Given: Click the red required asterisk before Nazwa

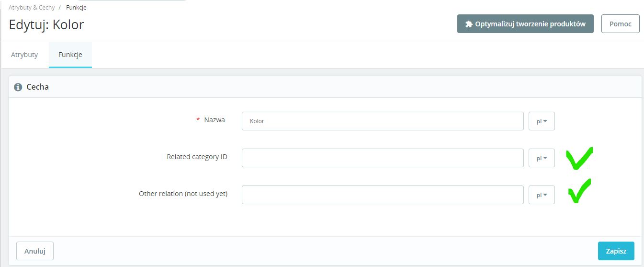Looking at the screenshot, I should tap(198, 120).
